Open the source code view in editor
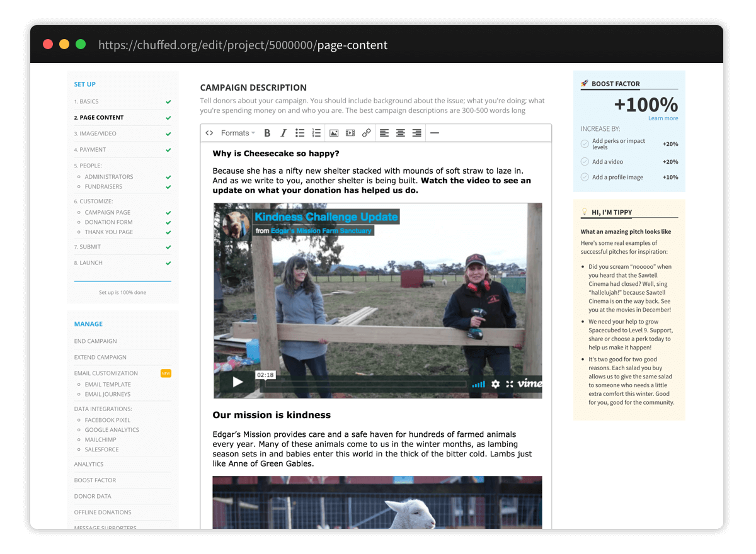This screenshot has width=756, height=554. [210, 133]
